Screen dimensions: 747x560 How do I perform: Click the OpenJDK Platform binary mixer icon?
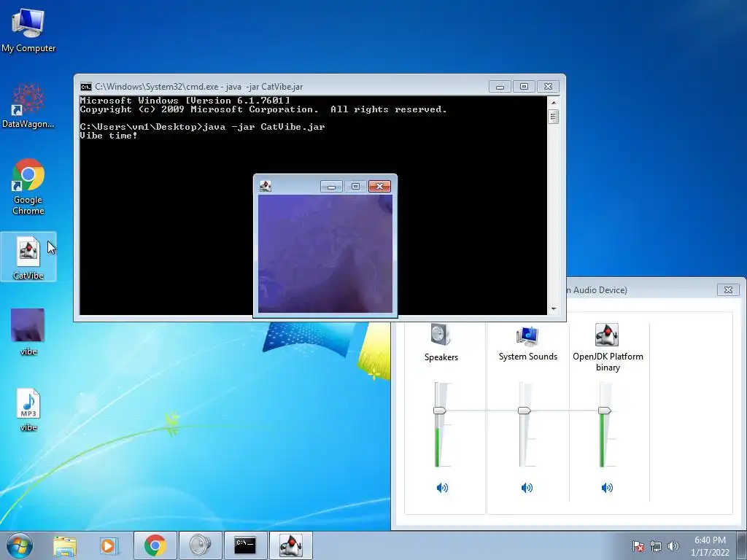click(x=606, y=334)
